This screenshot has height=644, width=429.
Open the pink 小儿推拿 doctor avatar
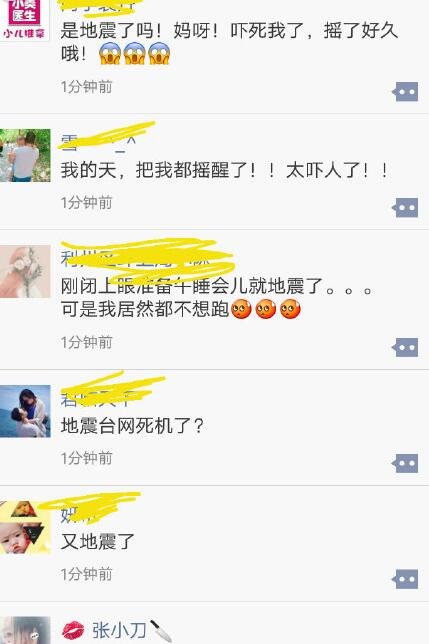point(25,20)
